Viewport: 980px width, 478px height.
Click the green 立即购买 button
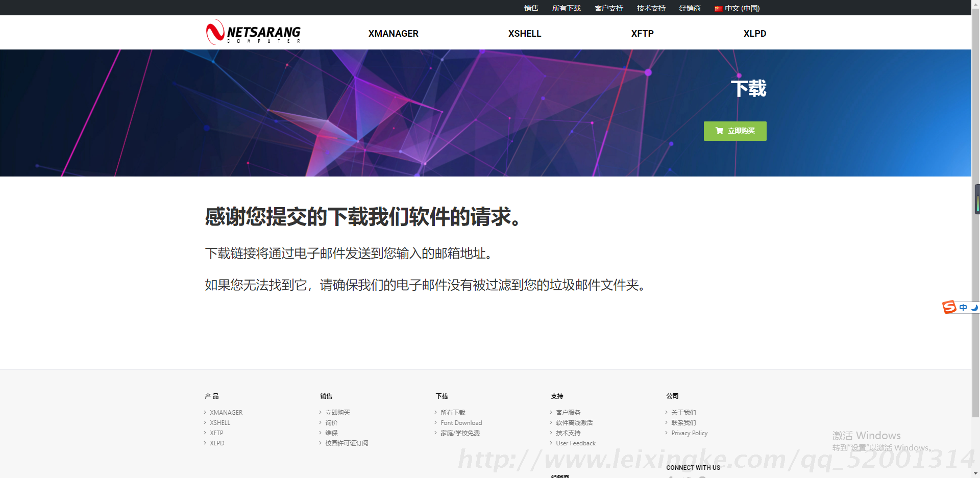[735, 131]
